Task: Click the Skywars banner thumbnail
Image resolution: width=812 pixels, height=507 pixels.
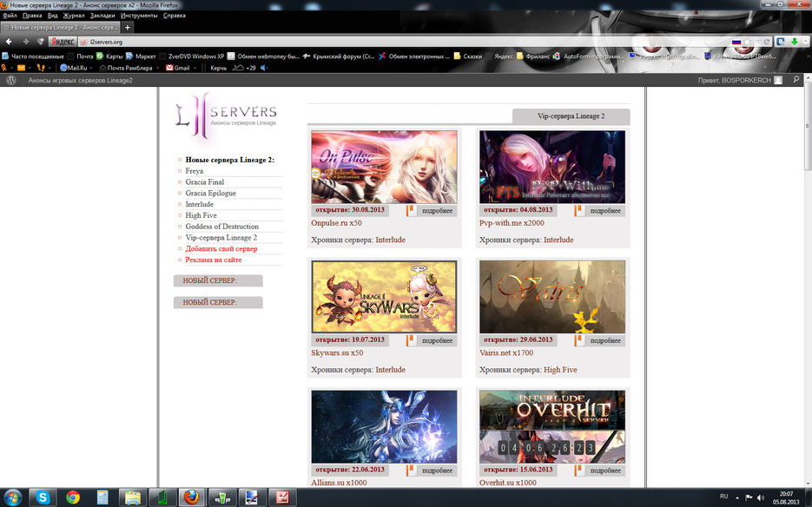Action: (384, 297)
